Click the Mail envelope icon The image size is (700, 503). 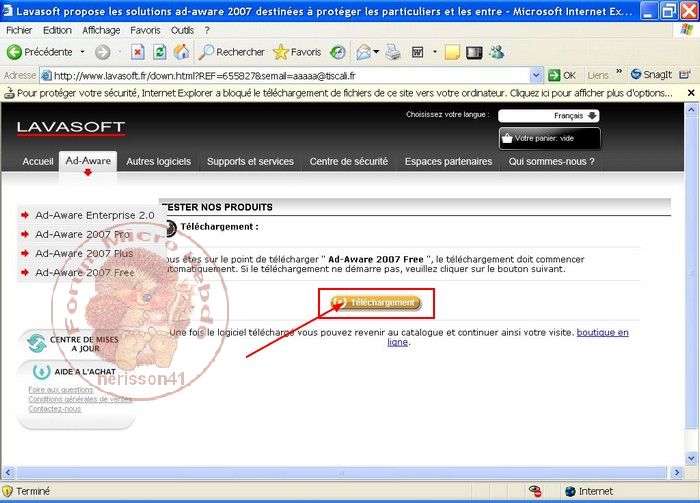[x=363, y=52]
